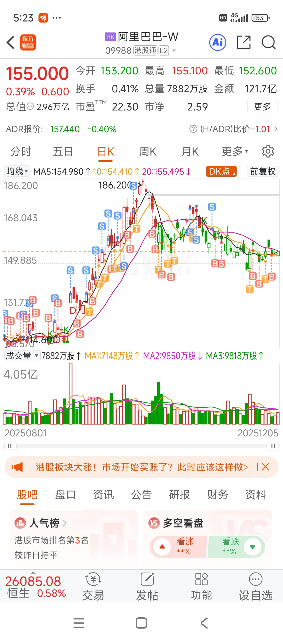Image resolution: width=283 pixels, height=644 pixels.
Task: Tap 港股市场排名第3名 text
Action: 51,540
